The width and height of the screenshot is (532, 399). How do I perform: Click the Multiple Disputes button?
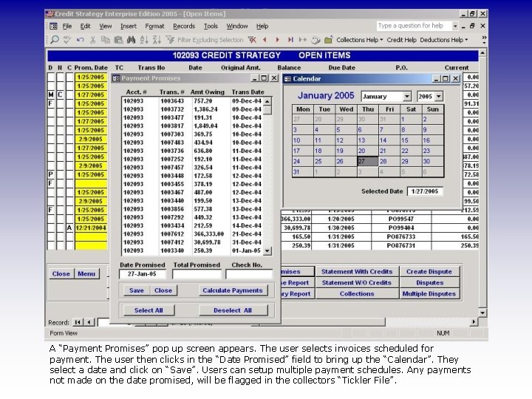[429, 294]
